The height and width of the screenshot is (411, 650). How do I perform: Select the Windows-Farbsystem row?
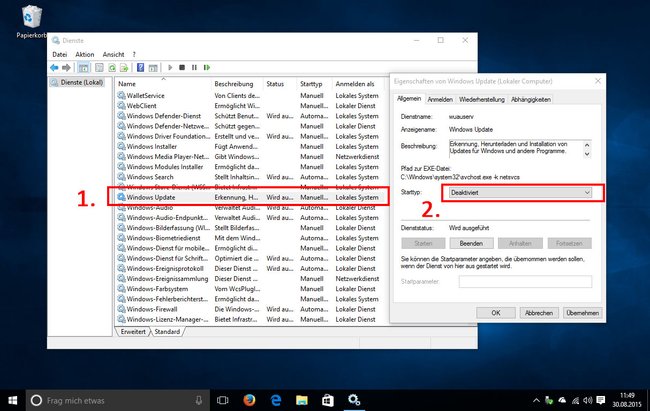coord(248,289)
